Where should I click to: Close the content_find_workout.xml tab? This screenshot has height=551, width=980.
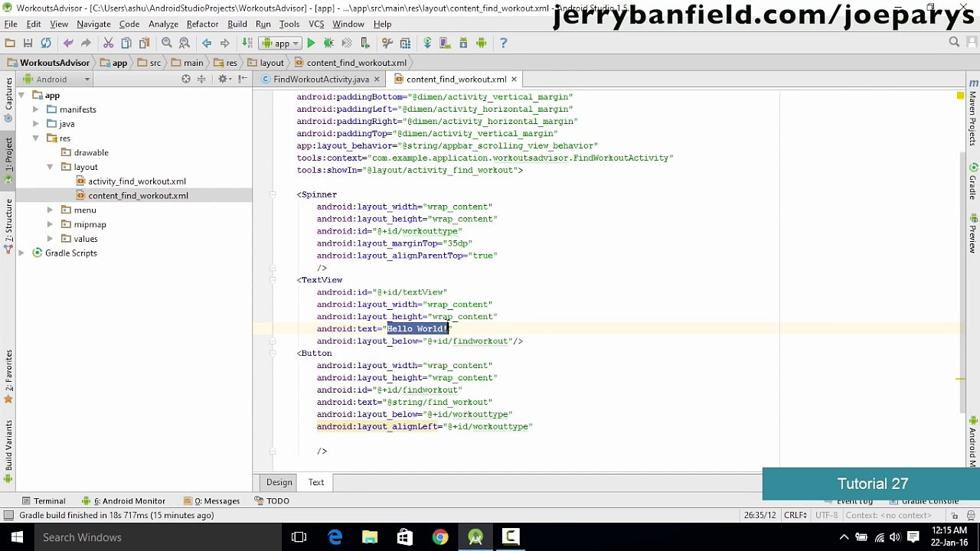(x=514, y=79)
